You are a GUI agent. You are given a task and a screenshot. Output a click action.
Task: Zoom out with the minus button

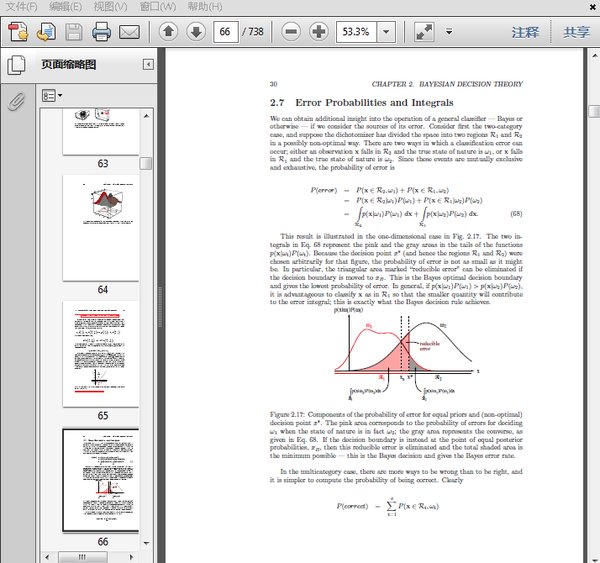coord(291,32)
